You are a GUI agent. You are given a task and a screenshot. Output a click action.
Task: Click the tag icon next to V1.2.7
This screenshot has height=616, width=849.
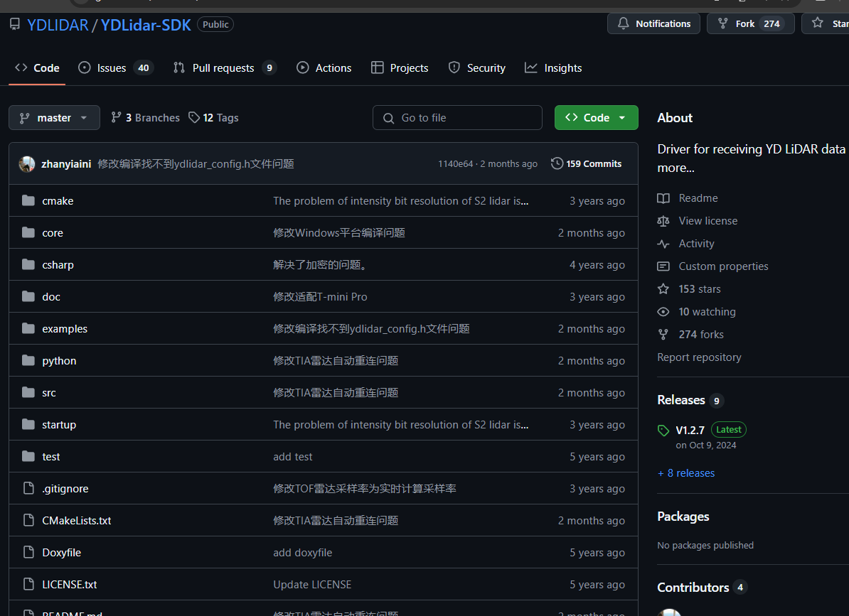point(663,431)
